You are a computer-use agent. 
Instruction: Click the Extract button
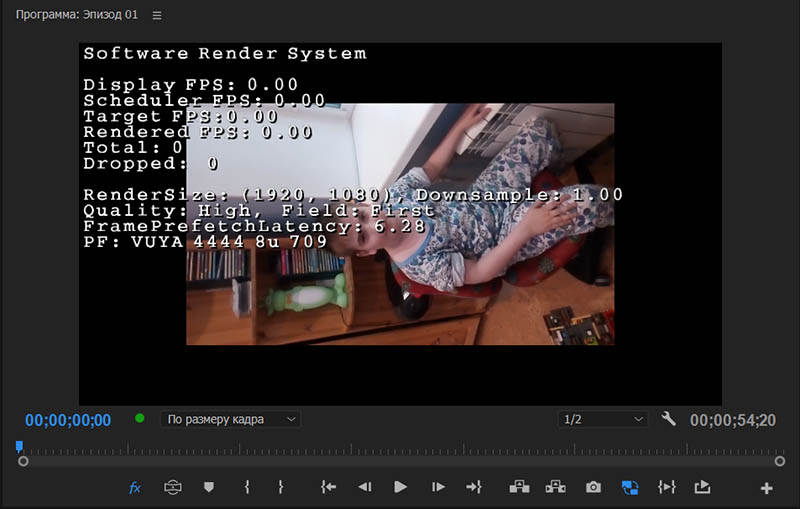tap(555, 487)
